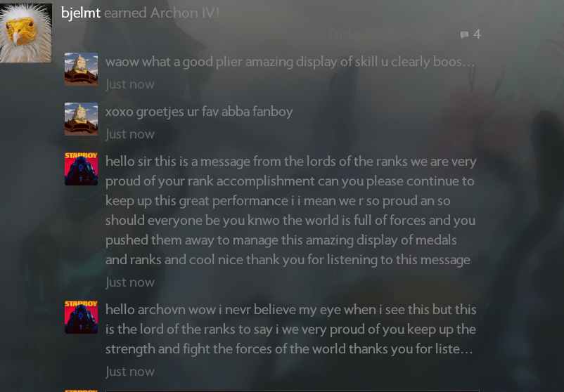Click 'Just now' under the lords of ranks message
The height and width of the screenshot is (392, 564).
tap(130, 283)
